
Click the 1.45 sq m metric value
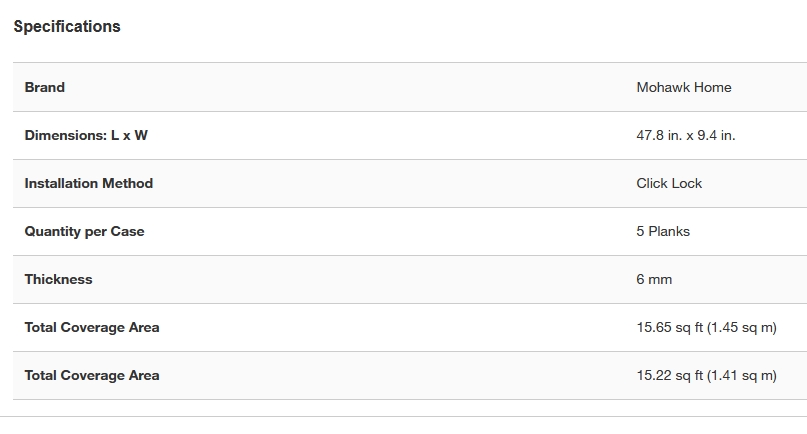click(741, 327)
